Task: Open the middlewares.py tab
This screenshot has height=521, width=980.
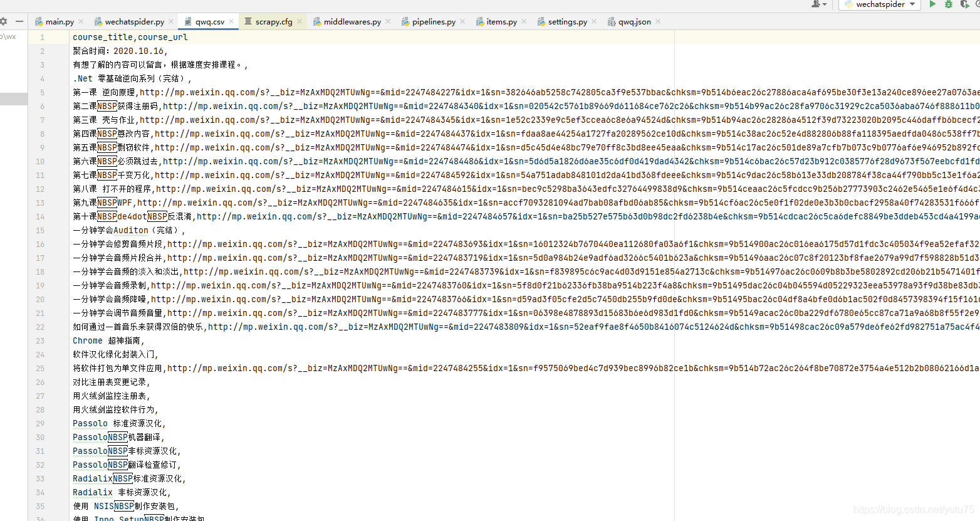Action: 352,21
